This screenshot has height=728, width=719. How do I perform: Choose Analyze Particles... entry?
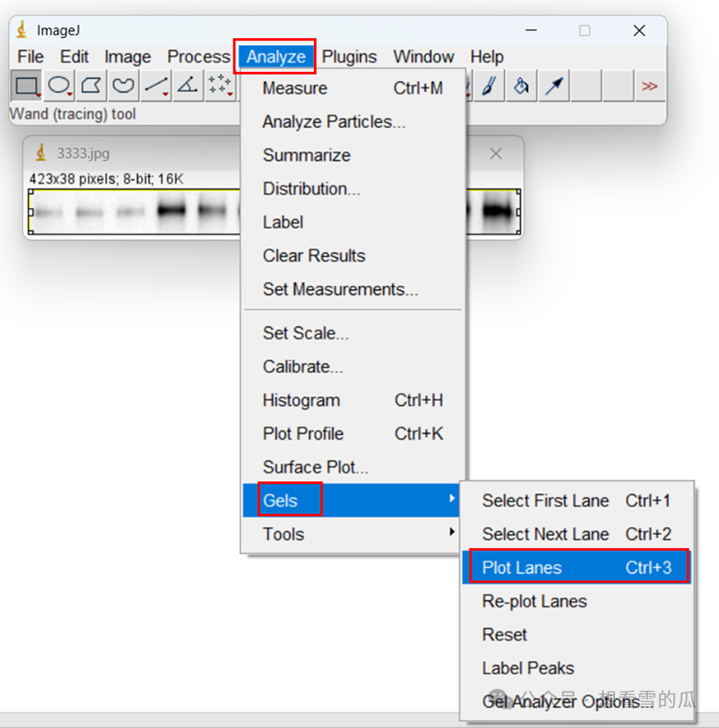[353, 122]
